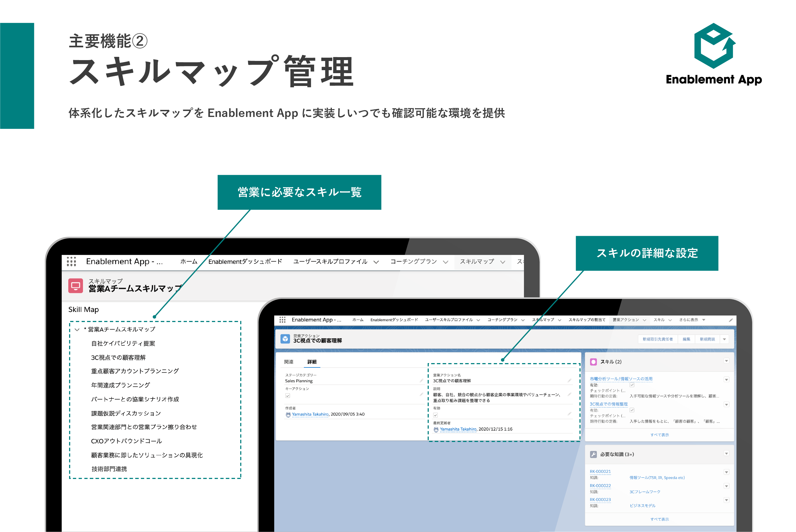Open the 情報ツール(TSR, IR, Speeda etc) link
Viewport: 796px width, 532px height.
(657, 478)
